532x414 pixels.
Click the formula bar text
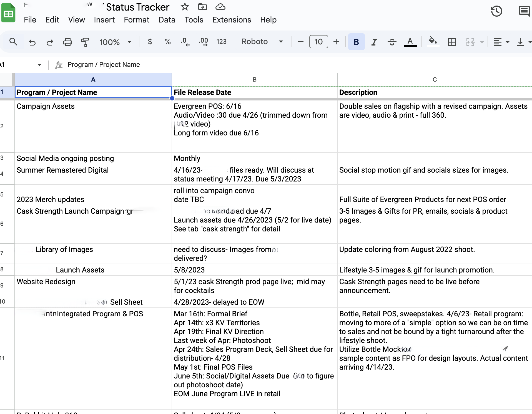pyautogui.click(x=104, y=65)
